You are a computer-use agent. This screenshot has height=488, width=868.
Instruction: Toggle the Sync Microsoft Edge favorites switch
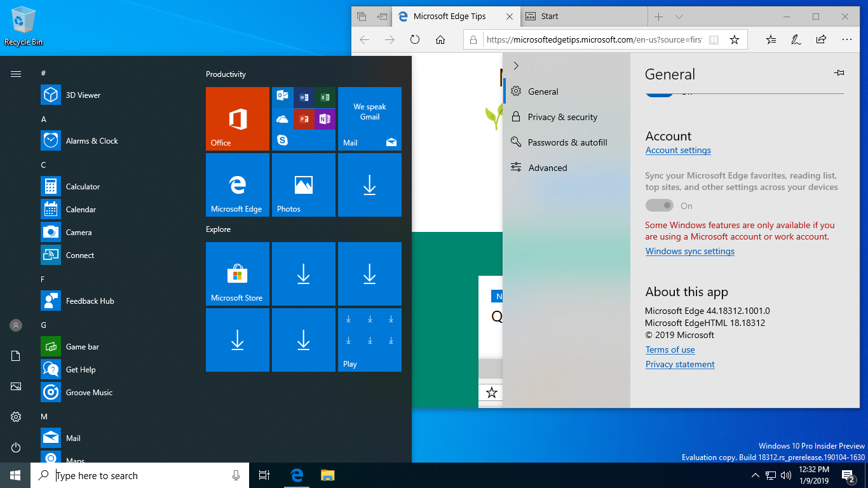[660, 205]
